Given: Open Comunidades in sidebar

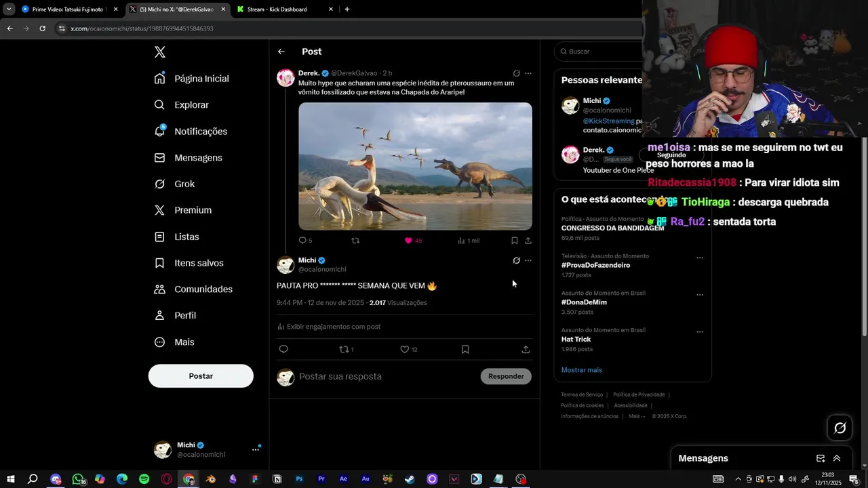Looking at the screenshot, I should [193, 289].
